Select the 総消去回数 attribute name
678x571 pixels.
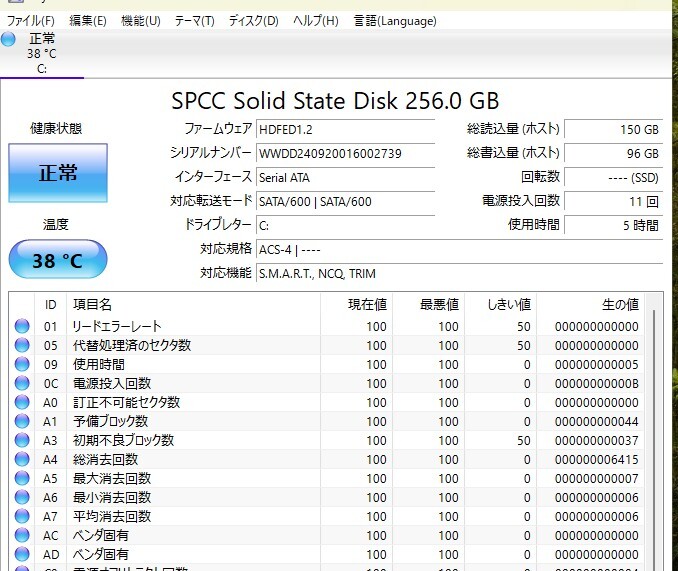coord(105,459)
